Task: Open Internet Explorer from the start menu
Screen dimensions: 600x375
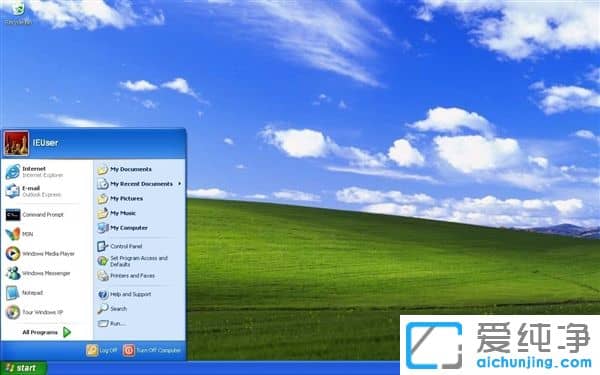Action: click(35, 172)
